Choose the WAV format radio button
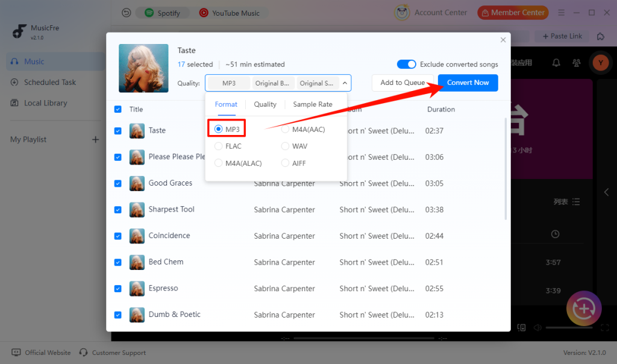 pyautogui.click(x=285, y=146)
